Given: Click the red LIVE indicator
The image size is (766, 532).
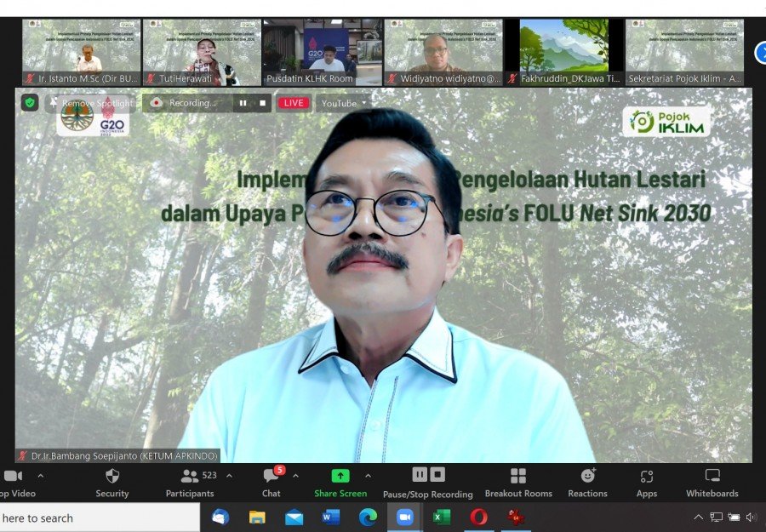Looking at the screenshot, I should point(294,103).
